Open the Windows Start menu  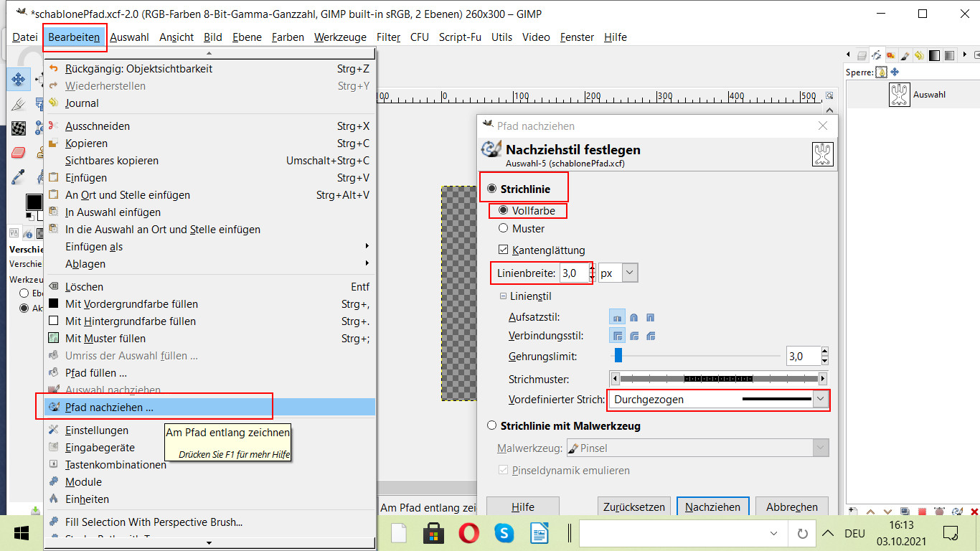(20, 533)
